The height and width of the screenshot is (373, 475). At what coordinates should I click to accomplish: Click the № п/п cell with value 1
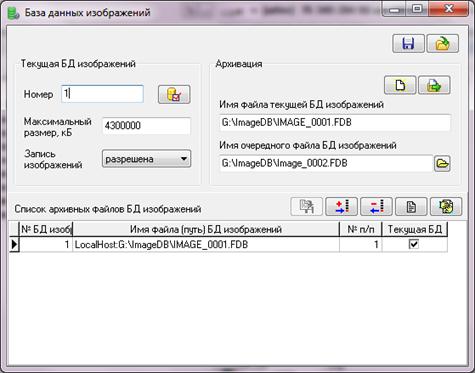[x=360, y=245]
